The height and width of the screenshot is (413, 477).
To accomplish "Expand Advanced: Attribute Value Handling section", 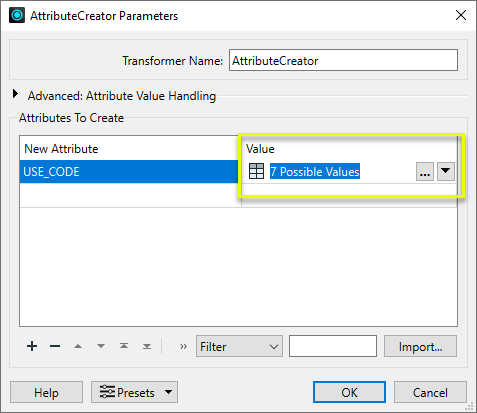I will 15,94.
